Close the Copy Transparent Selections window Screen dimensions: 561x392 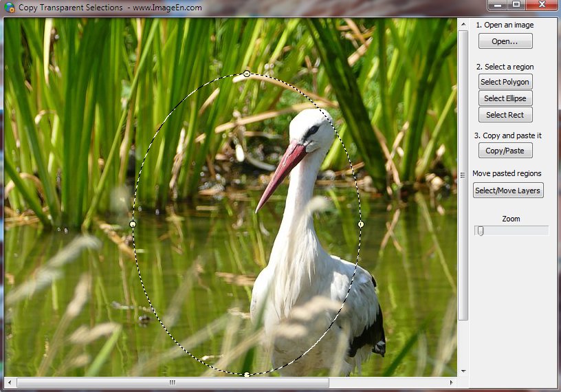tap(542, 5)
